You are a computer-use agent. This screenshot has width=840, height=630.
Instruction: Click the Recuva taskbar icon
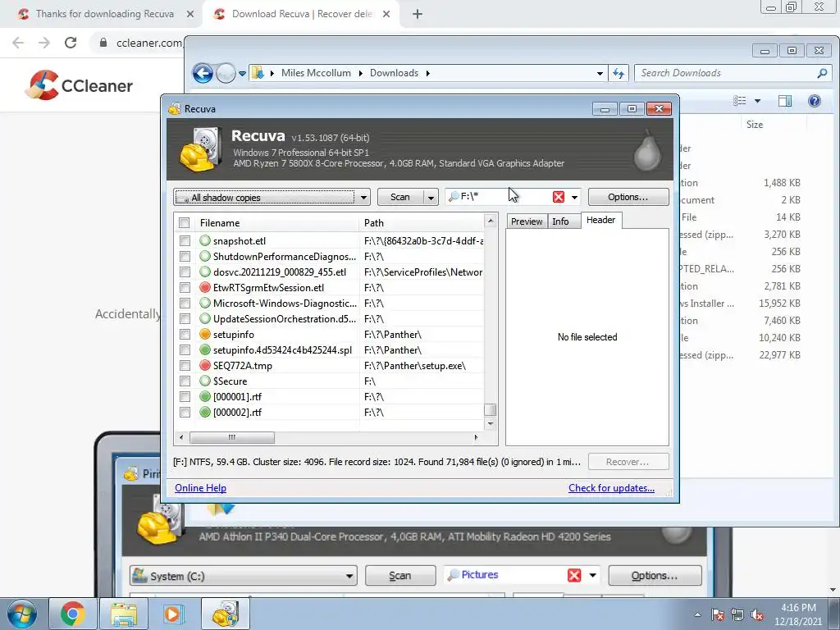point(225,614)
